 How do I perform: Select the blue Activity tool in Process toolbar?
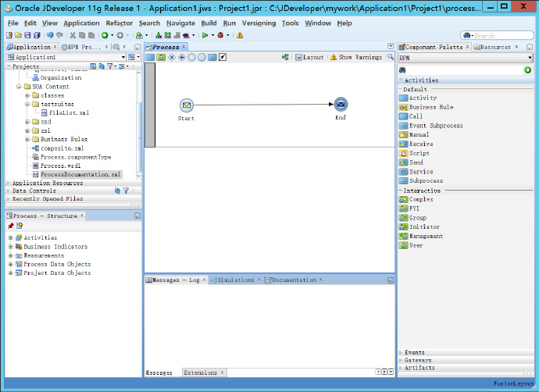[x=150, y=57]
